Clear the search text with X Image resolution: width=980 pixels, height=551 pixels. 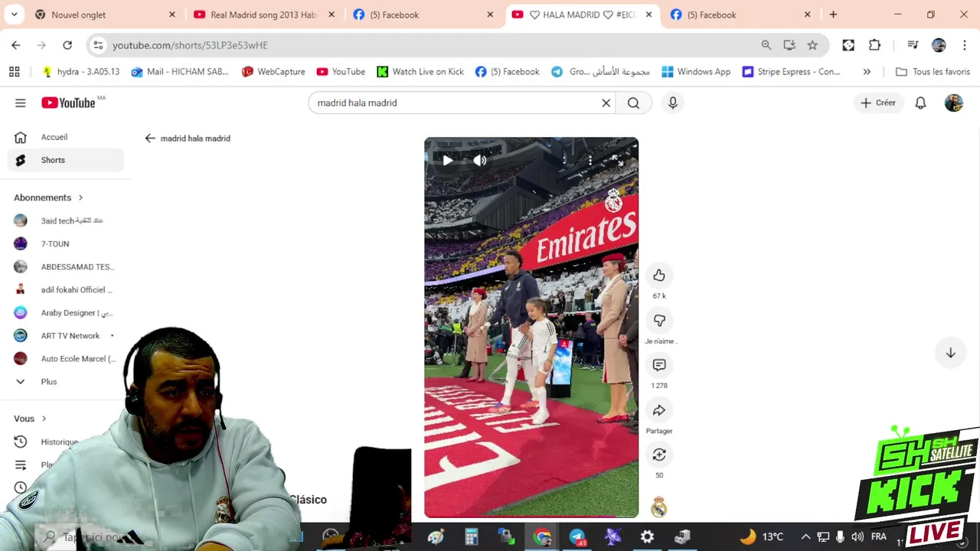[x=606, y=103]
